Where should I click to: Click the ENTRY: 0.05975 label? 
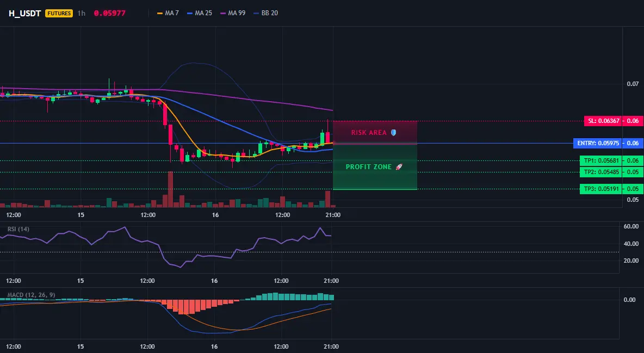[x=598, y=143]
